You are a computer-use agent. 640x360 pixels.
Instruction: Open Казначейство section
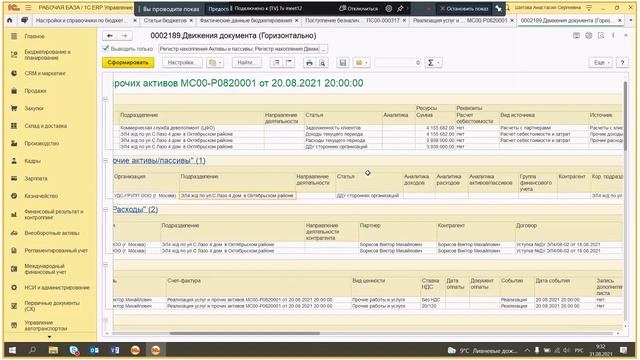[x=41, y=196]
